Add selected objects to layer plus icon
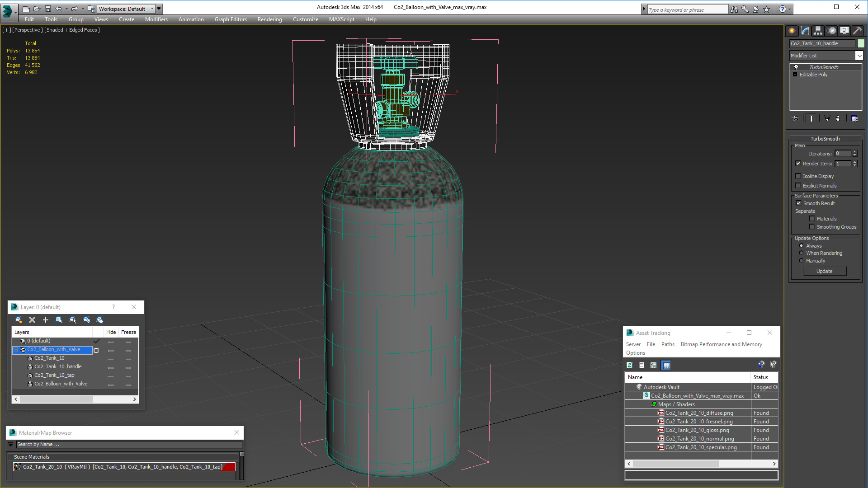 (x=46, y=320)
